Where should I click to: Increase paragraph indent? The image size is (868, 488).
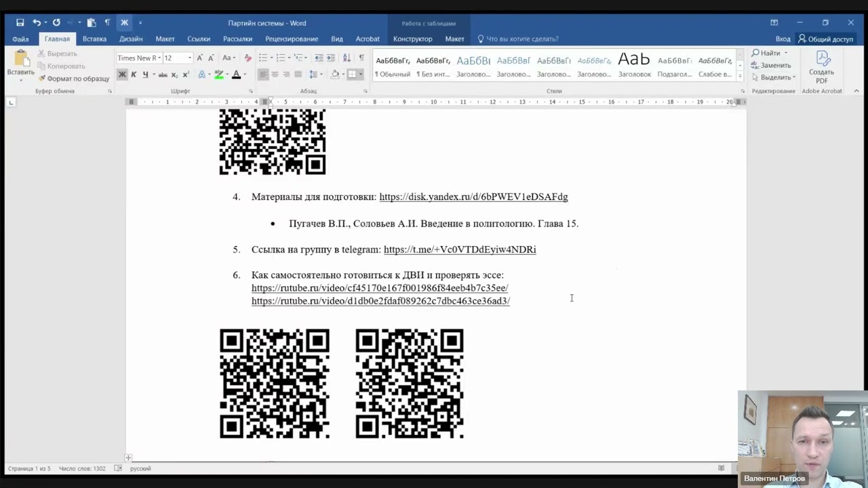coord(331,58)
